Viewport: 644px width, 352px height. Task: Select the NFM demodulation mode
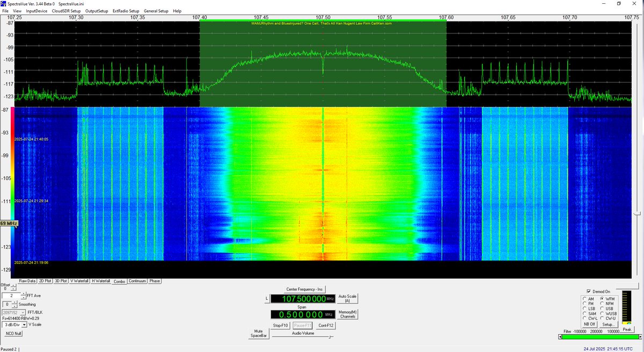pyautogui.click(x=602, y=303)
